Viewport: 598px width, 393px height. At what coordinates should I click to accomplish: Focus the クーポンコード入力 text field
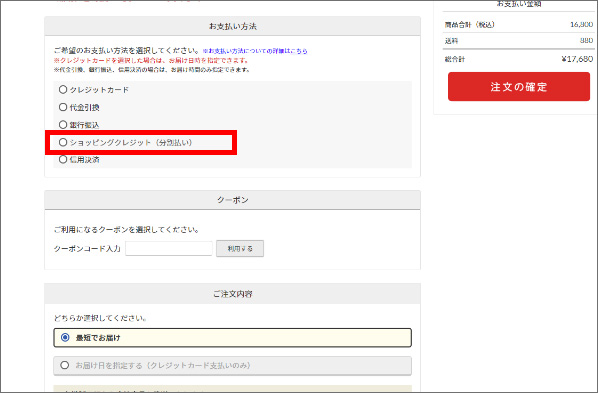(169, 248)
